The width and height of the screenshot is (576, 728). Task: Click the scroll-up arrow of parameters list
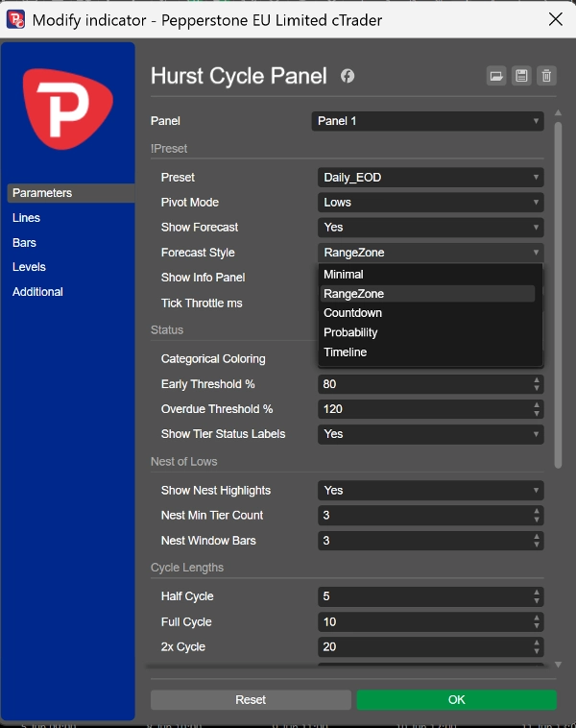tap(558, 112)
